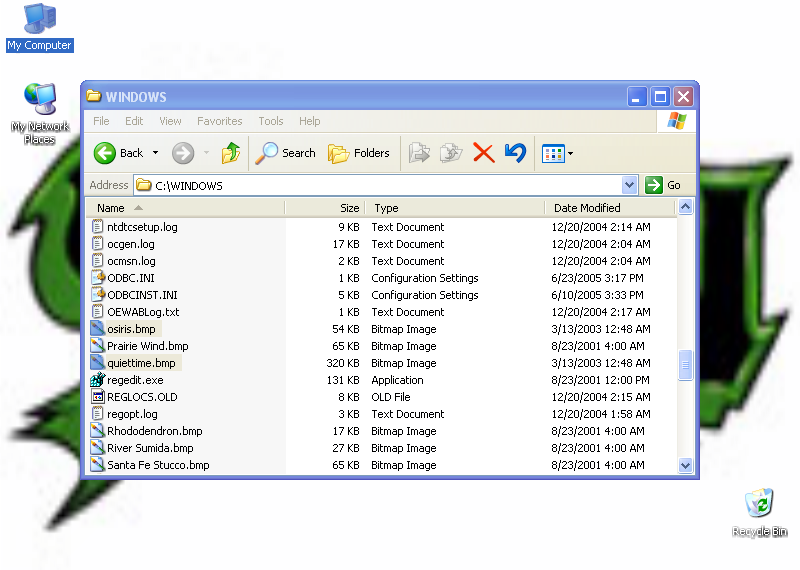Expand the Views dropdown arrow
This screenshot has width=800, height=570.
[x=570, y=153]
